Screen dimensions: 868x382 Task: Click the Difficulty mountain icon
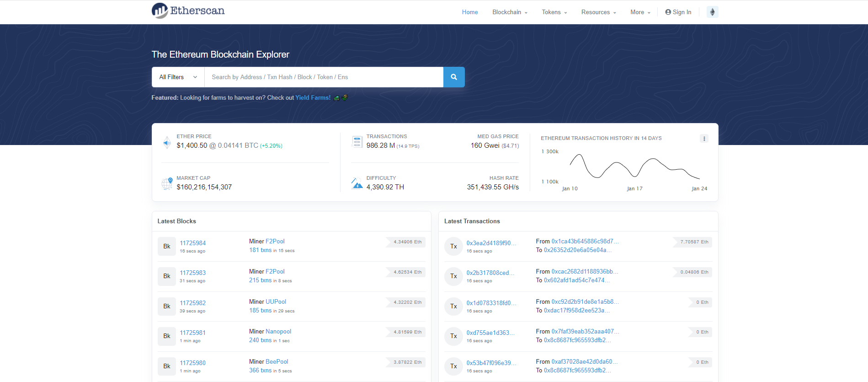click(x=357, y=183)
